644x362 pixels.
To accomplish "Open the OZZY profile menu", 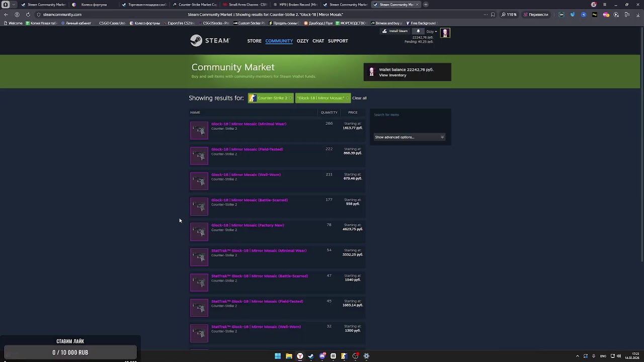I will [x=302, y=41].
